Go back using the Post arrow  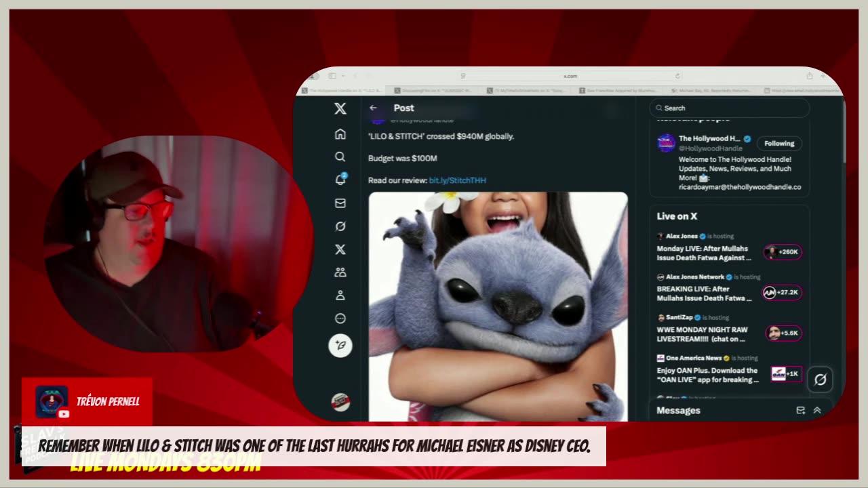pos(373,108)
